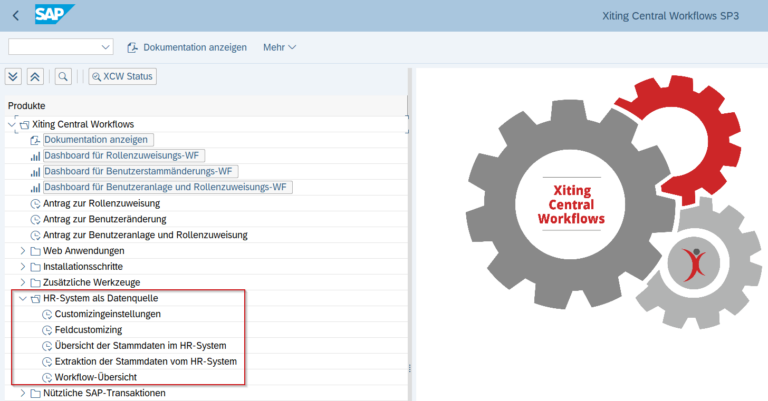The image size is (768, 401).
Task: Click chart icon beside Rollenzuweisungs-WF dashboard
Action: (x=35, y=156)
